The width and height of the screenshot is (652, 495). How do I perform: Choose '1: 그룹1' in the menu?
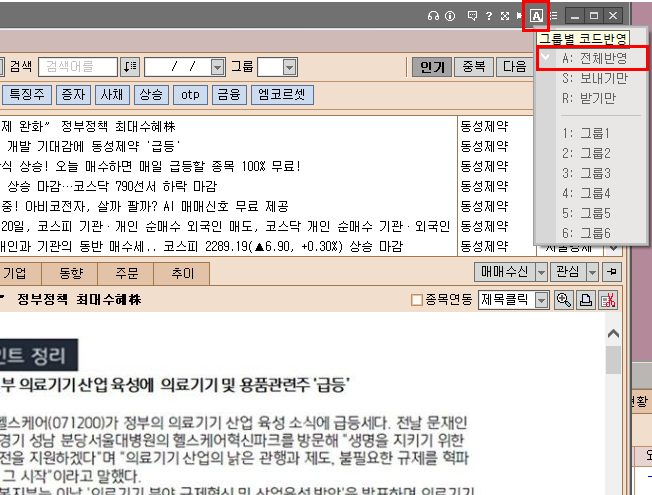point(592,133)
